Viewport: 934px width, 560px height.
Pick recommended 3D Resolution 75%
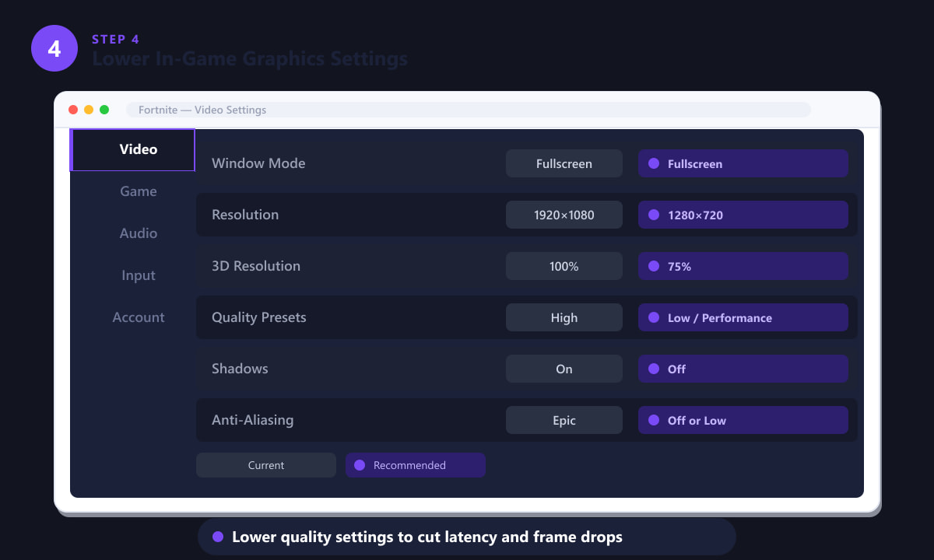743,266
